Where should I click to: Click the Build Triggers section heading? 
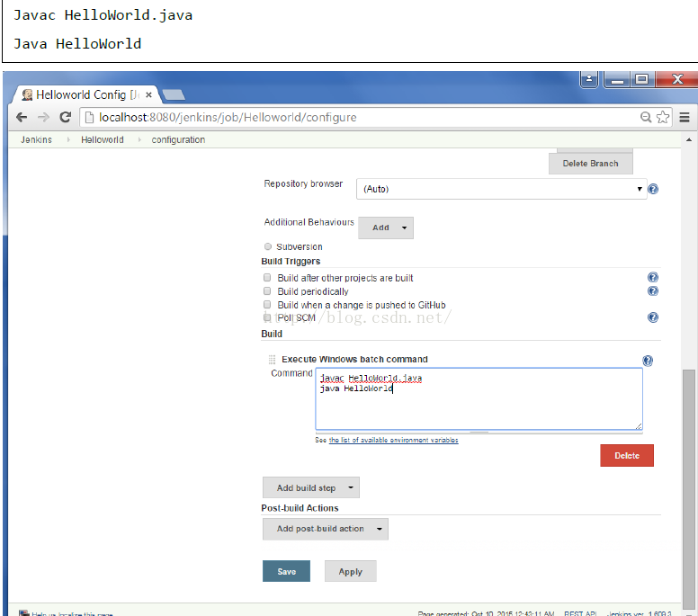291,262
